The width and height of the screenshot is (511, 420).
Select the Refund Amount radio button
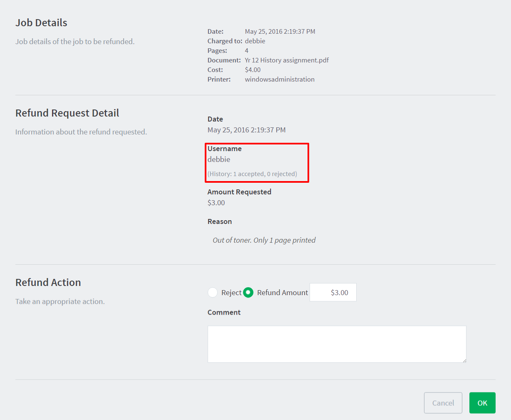(x=248, y=293)
